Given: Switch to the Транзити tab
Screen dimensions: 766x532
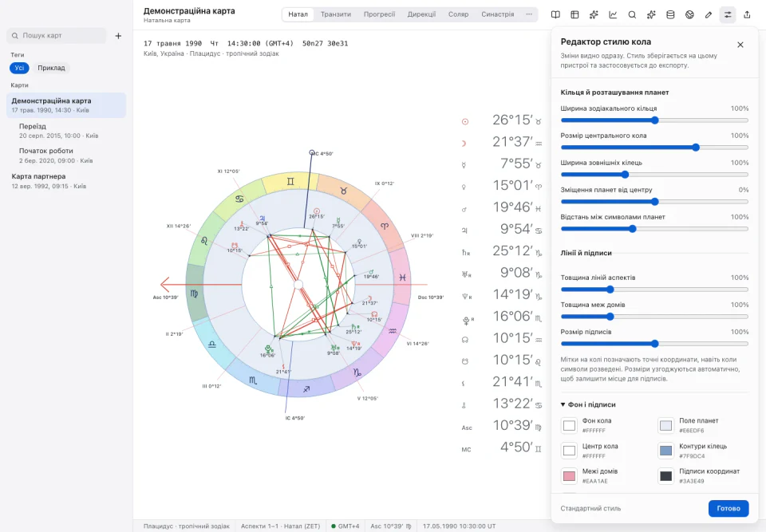Looking at the screenshot, I should coord(336,14).
